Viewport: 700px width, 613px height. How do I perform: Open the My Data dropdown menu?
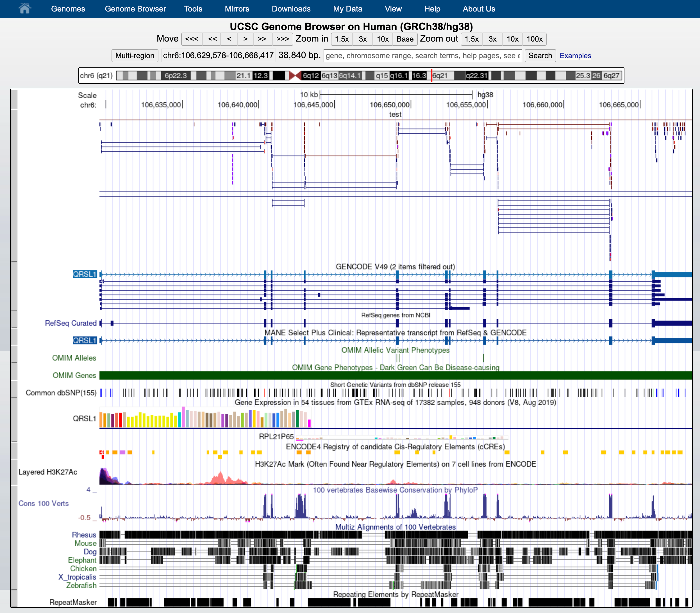tap(347, 9)
